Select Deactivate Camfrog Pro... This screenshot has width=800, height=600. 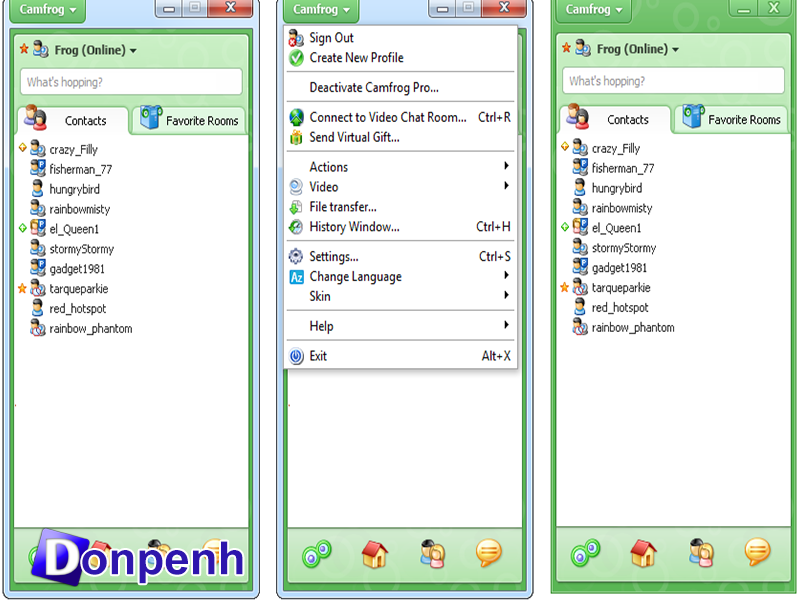click(x=401, y=88)
